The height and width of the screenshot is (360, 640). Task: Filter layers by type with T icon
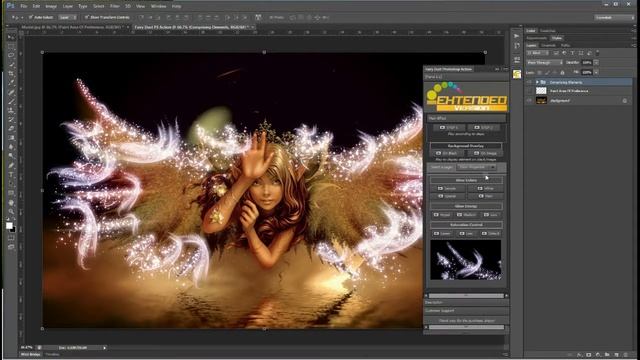pos(572,53)
